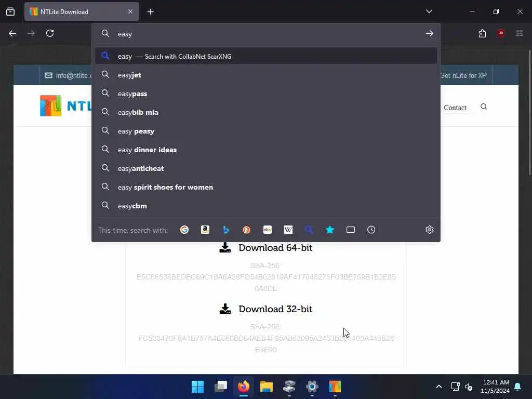Choose the easyanticheat suggestion
The height and width of the screenshot is (399, 532).
tap(266, 168)
